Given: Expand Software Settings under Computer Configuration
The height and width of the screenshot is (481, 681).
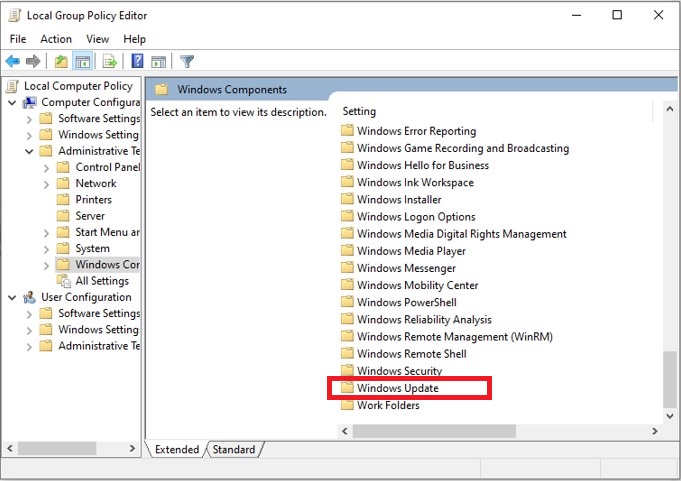Looking at the screenshot, I should coord(29,119).
